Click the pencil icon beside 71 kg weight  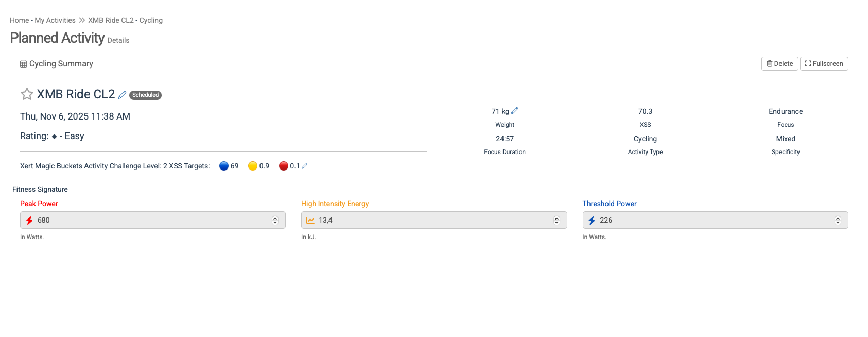(x=515, y=111)
